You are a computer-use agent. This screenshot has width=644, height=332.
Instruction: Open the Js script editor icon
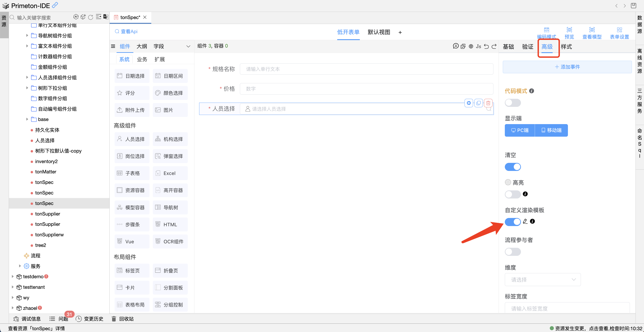tap(478, 46)
